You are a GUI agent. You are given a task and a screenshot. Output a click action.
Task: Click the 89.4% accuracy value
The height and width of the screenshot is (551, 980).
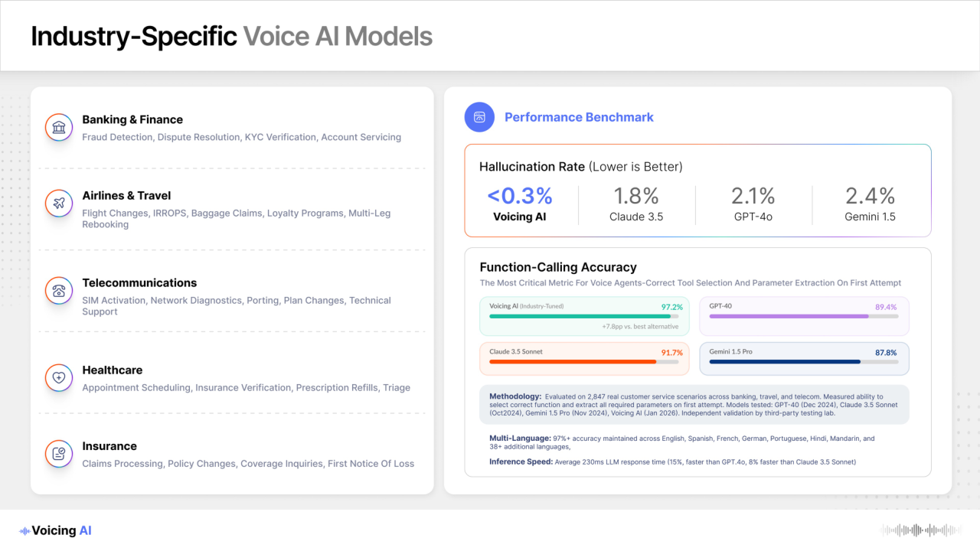(886, 307)
